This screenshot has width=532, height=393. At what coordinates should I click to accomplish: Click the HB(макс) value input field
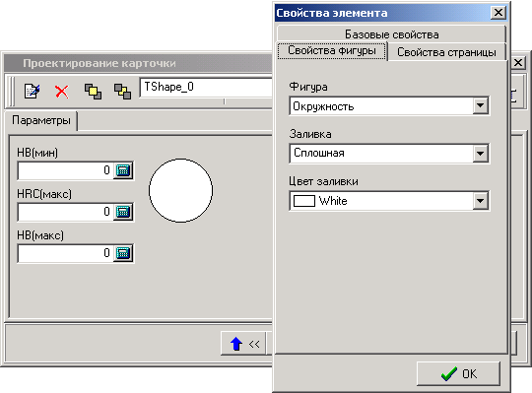click(x=65, y=253)
